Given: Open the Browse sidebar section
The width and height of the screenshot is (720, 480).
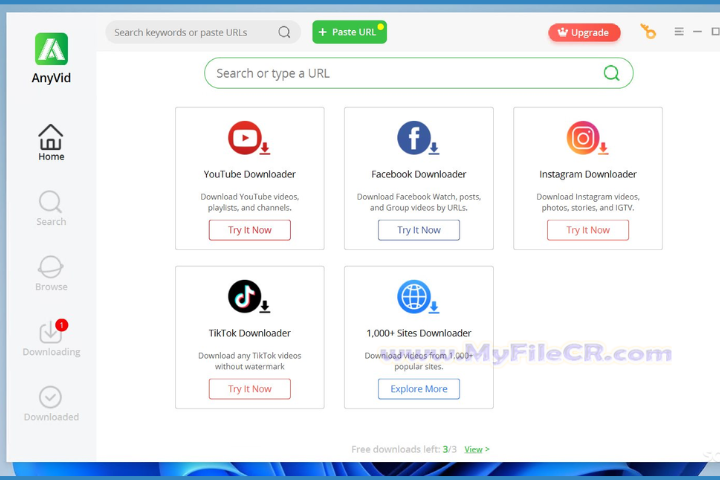Looking at the screenshot, I should click(x=51, y=273).
